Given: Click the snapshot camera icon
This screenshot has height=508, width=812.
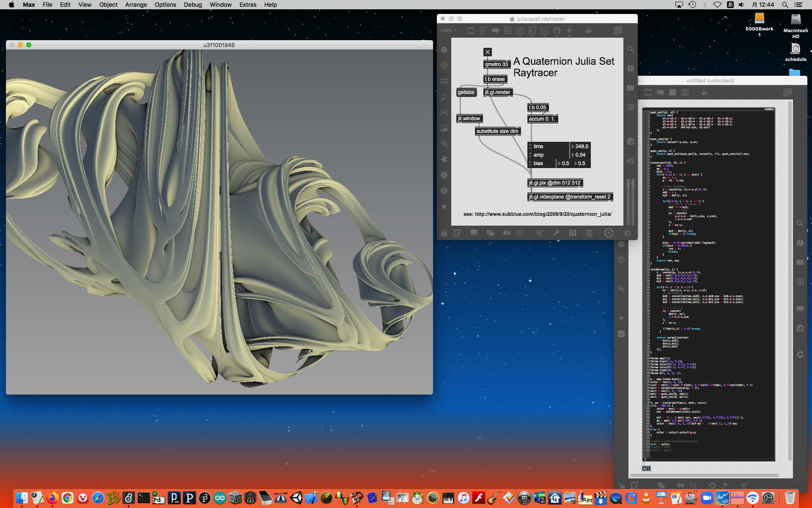Looking at the screenshot, I should 630,141.
